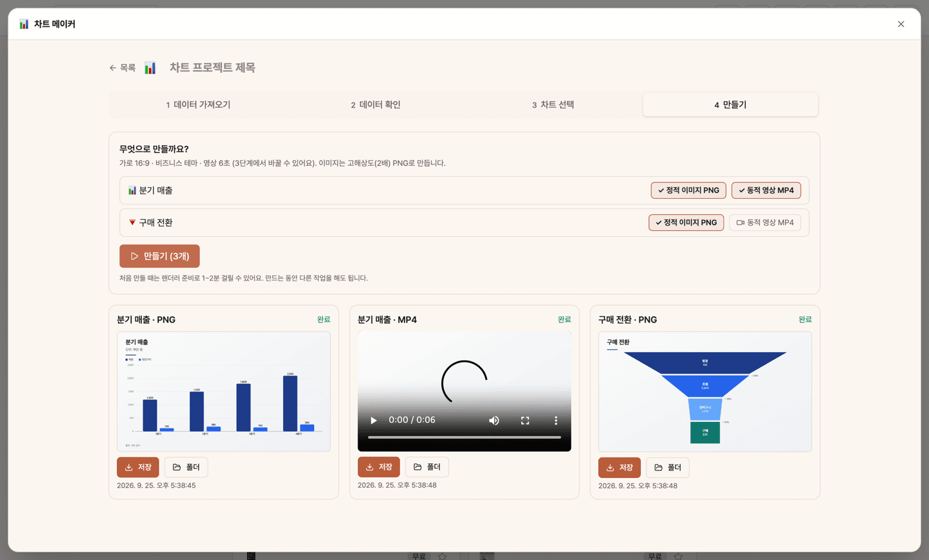Switch to 2 데이터 확인 tab
This screenshot has height=560, width=929.
[x=375, y=105]
